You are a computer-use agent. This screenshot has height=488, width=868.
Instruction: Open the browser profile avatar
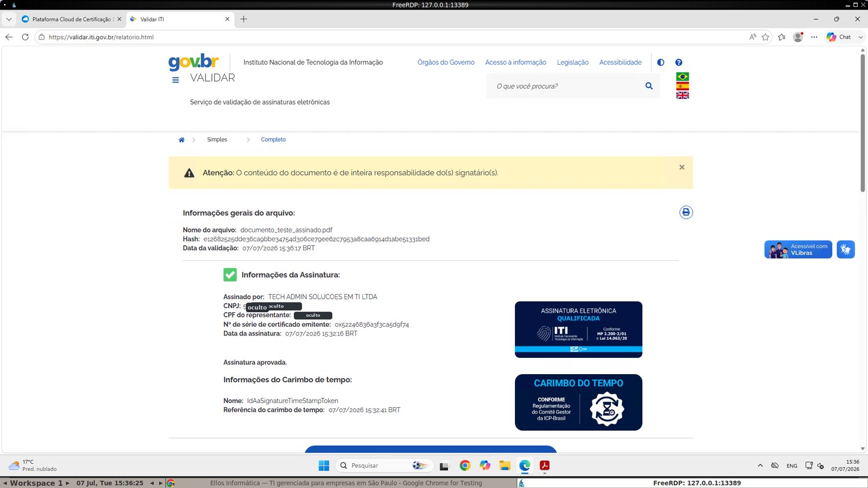[798, 37]
